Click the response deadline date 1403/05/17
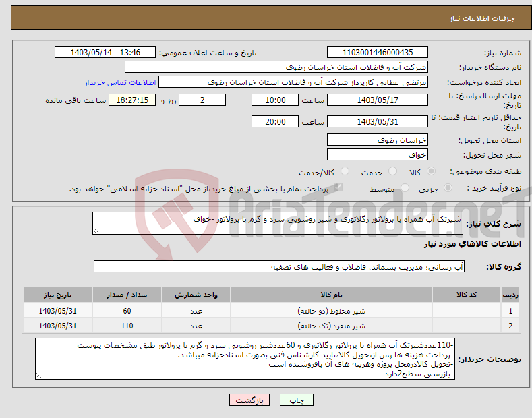Screen dimensions: 532x418 [378, 100]
